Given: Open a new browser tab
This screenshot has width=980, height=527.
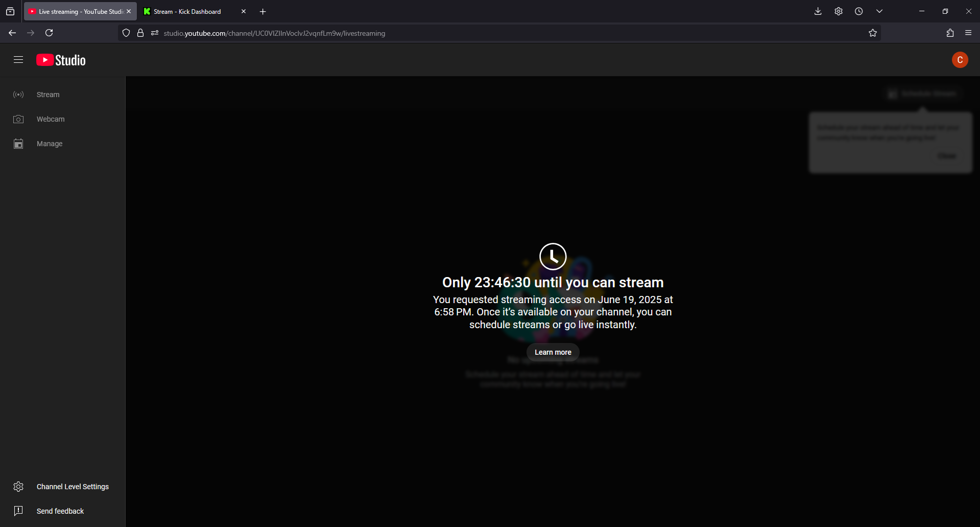Looking at the screenshot, I should click(263, 11).
